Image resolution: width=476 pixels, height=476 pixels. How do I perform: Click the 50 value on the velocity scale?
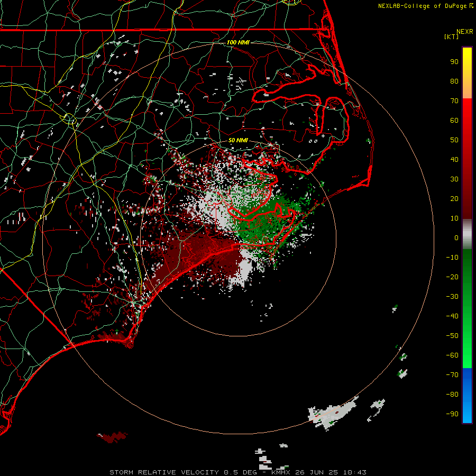pos(454,140)
